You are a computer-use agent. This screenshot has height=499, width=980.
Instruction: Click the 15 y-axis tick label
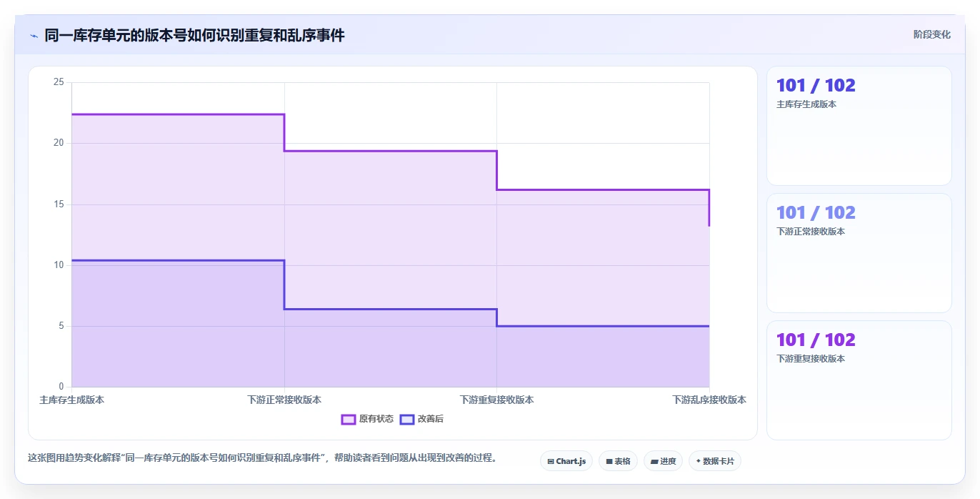(59, 204)
